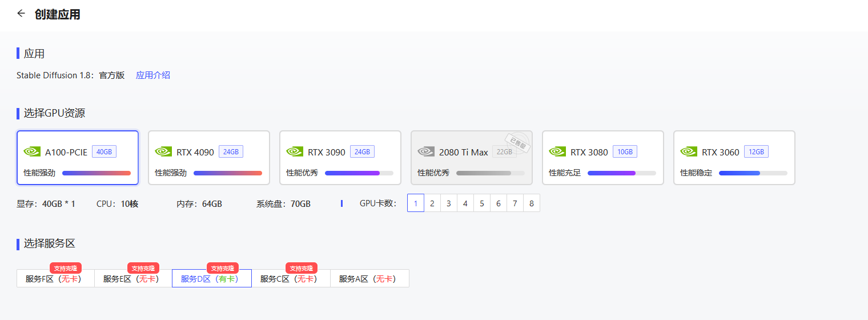Select 服务C区 (无卡) zone
Image resolution: width=868 pixels, height=320 pixels.
(x=291, y=278)
